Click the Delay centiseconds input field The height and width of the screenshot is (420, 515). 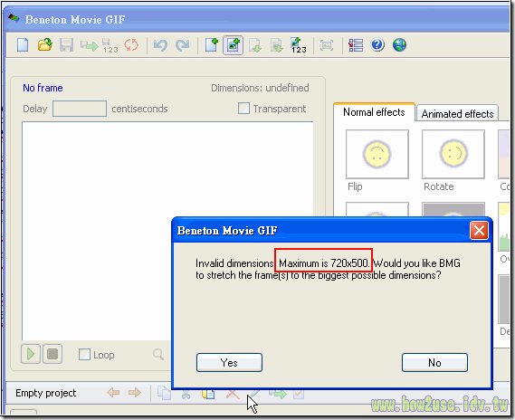point(80,109)
